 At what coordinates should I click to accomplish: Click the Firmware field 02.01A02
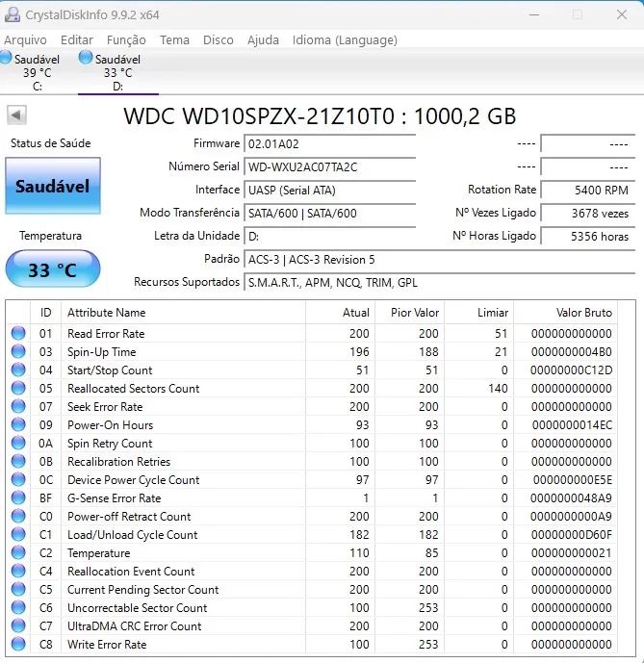click(329, 144)
